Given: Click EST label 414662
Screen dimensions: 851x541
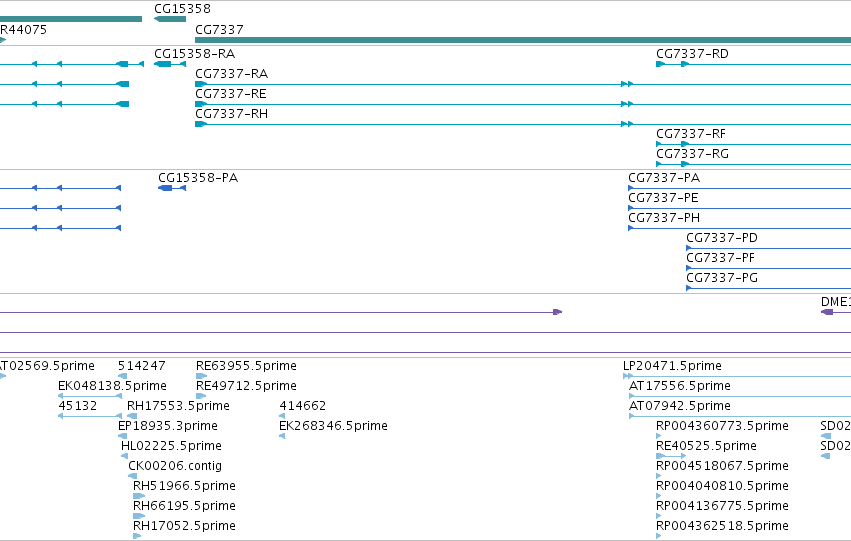Looking at the screenshot, I should [303, 406].
